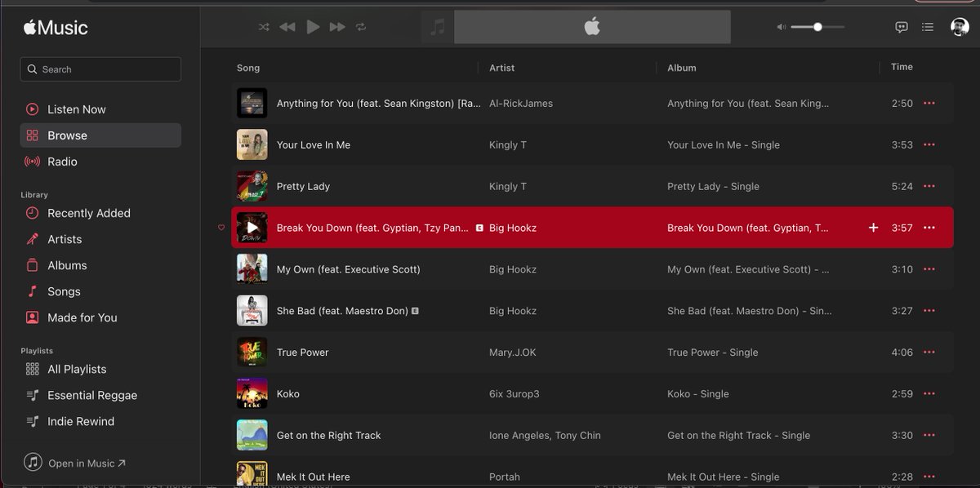Click the Artist column header
This screenshot has height=488, width=980.
point(502,68)
